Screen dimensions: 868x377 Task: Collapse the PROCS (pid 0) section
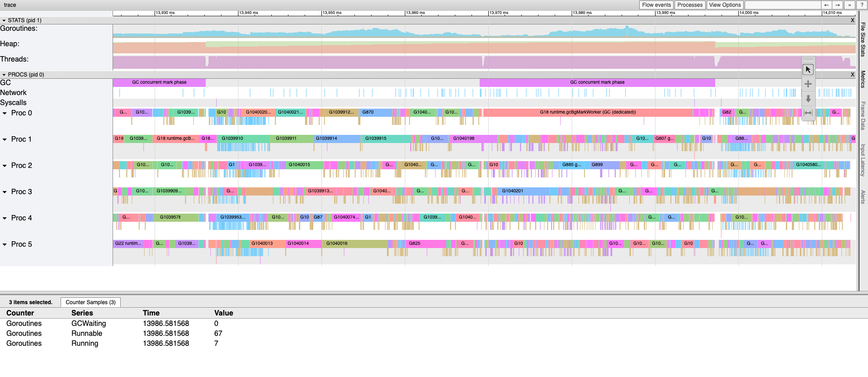pyautogui.click(x=4, y=75)
